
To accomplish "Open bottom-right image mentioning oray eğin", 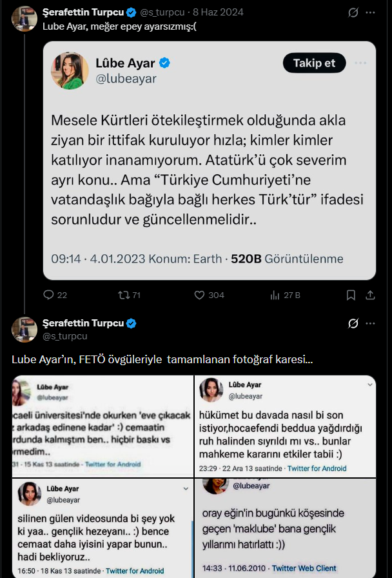I will tap(285, 528).
